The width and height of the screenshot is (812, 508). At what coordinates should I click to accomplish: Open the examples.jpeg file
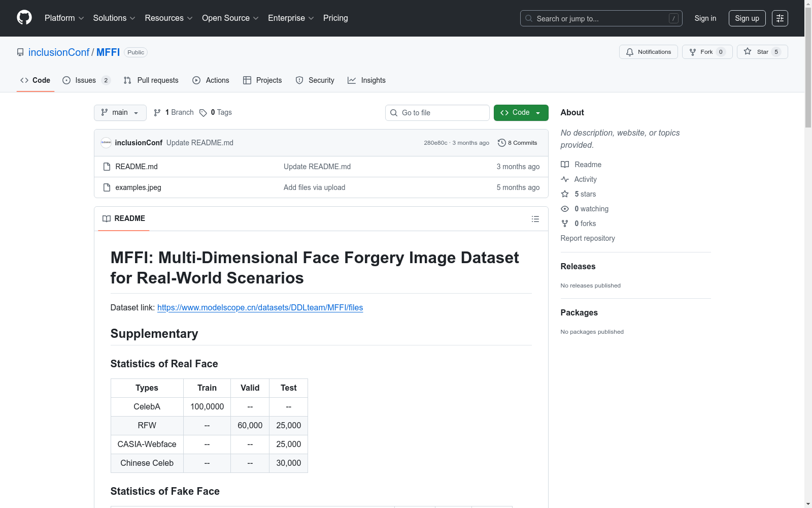coord(138,187)
